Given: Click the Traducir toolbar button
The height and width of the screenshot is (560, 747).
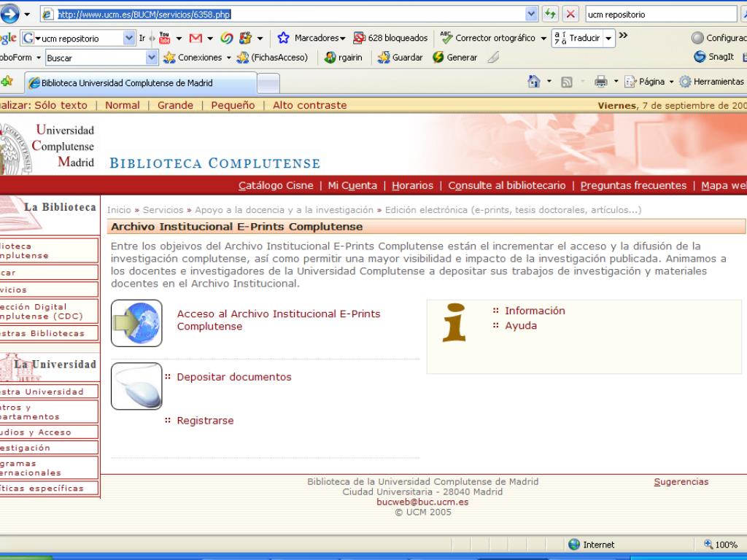Looking at the screenshot, I should tap(578, 38).
